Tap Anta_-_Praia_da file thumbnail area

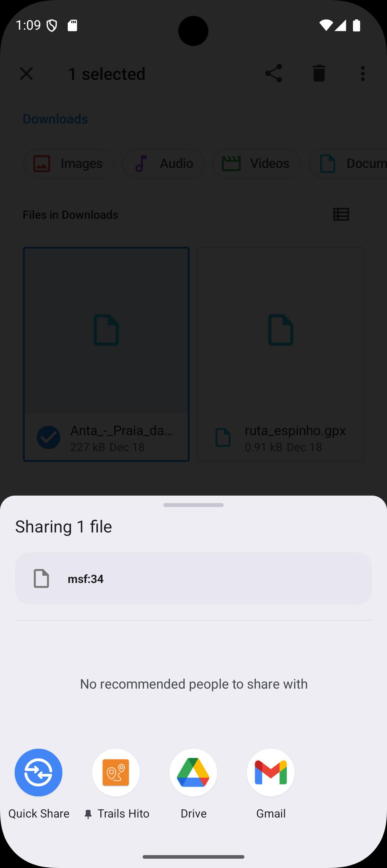tap(106, 330)
